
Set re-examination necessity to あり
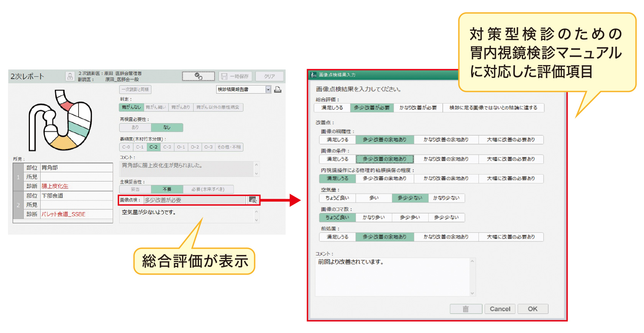pos(135,127)
